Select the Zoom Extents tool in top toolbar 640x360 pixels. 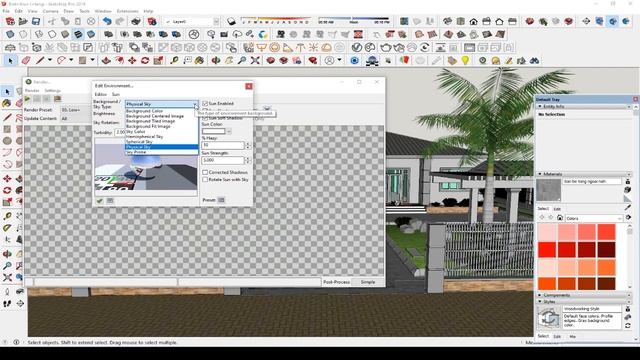pyautogui.click(x=255, y=60)
